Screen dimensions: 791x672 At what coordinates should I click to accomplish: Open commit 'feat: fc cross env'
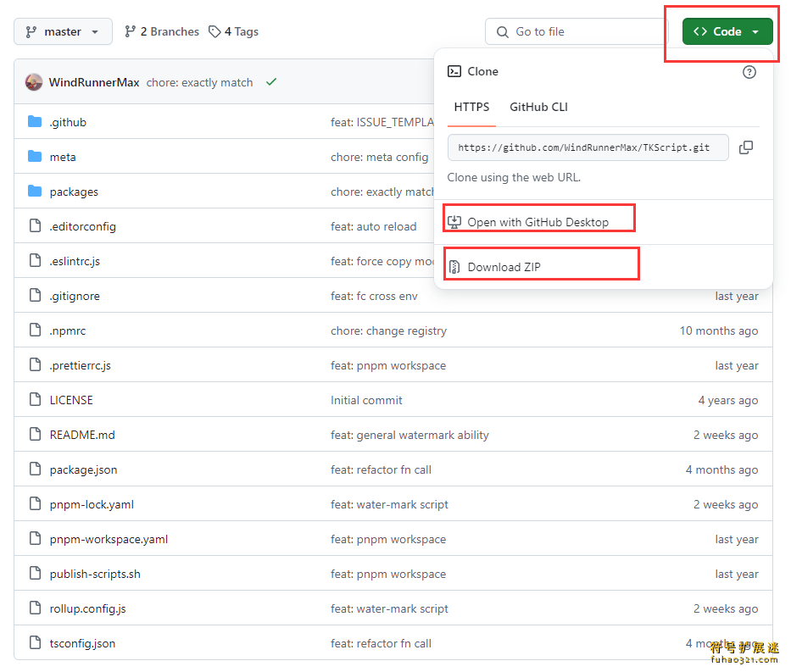coord(374,297)
